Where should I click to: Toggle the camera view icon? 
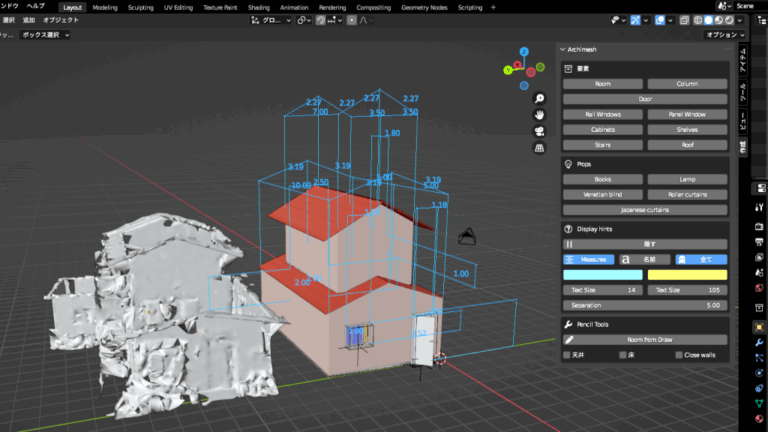(x=539, y=131)
